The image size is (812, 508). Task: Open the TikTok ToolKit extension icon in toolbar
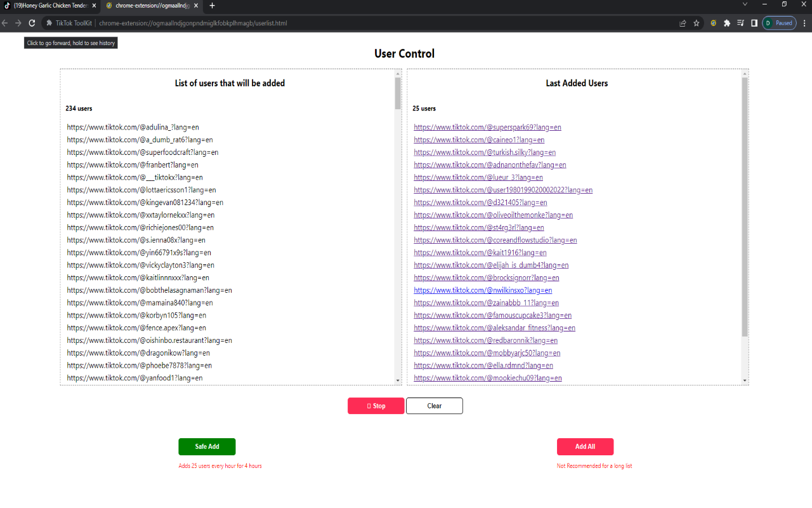click(x=714, y=23)
